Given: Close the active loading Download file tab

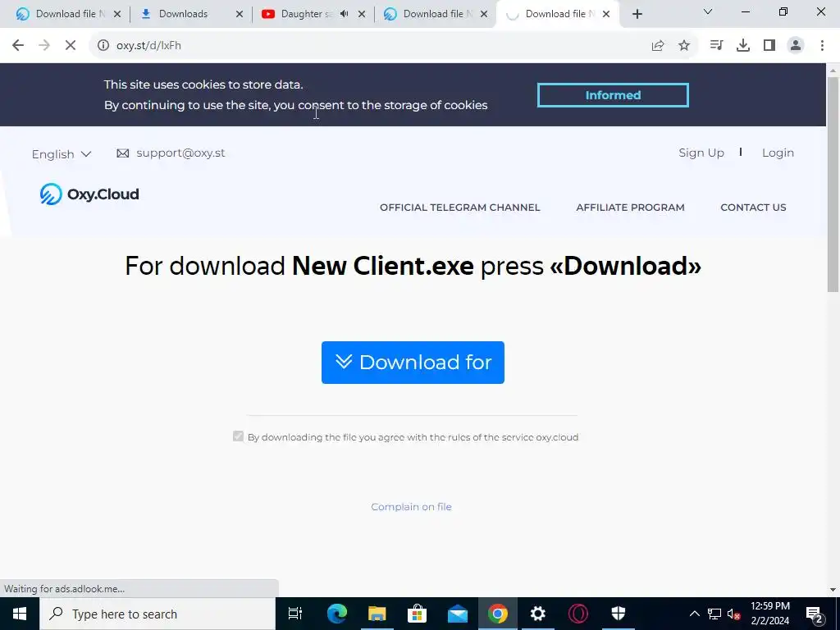Looking at the screenshot, I should point(606,14).
